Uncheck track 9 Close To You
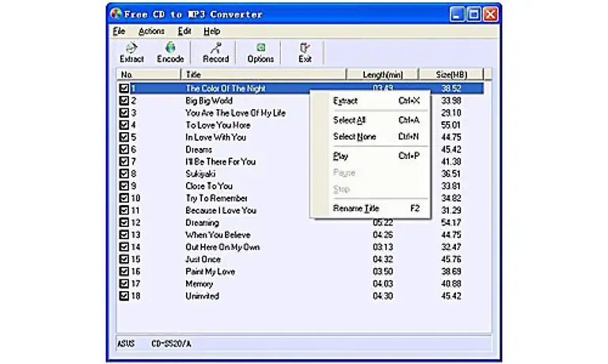This screenshot has width=608, height=364. coord(124,186)
